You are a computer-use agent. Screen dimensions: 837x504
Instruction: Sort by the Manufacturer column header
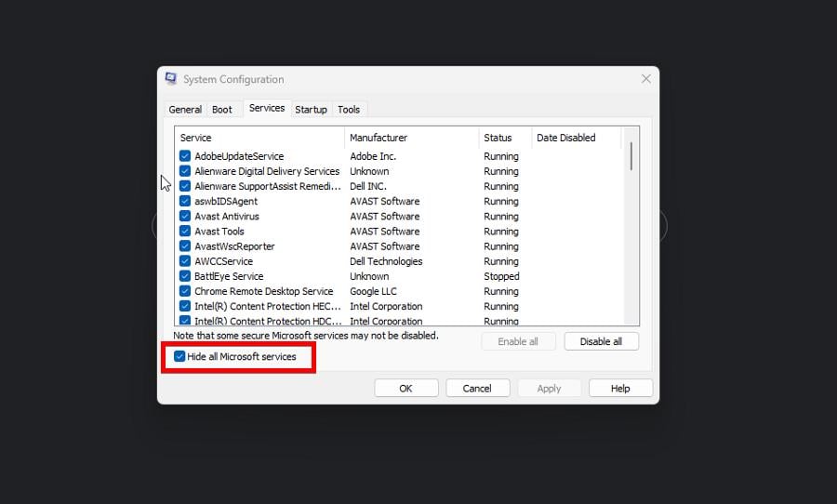coord(412,138)
